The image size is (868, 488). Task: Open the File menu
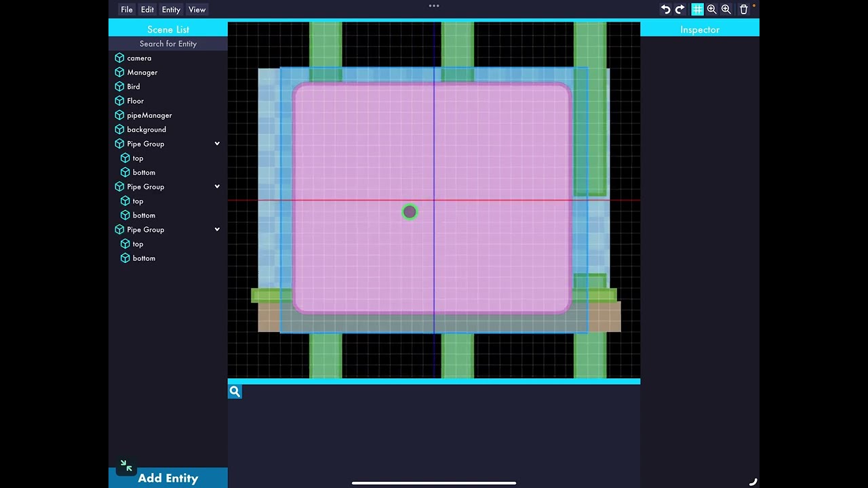[x=127, y=9]
